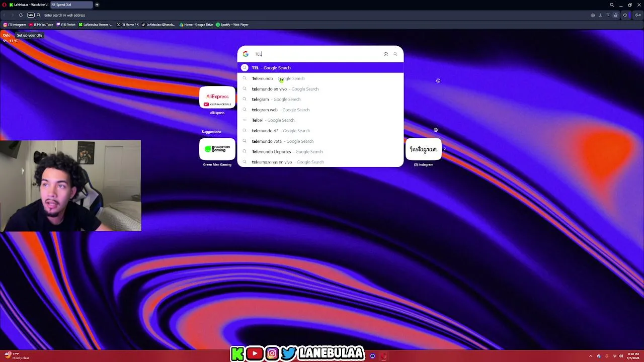Image resolution: width=644 pixels, height=362 pixels.
Task: Open the Home / X bookmark
Action: [x=128, y=25]
